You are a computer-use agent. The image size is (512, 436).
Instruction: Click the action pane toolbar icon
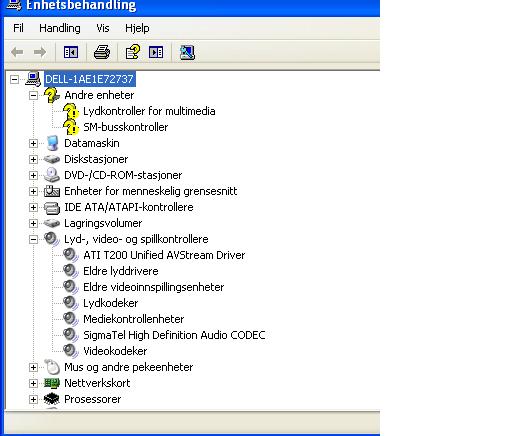(x=156, y=52)
